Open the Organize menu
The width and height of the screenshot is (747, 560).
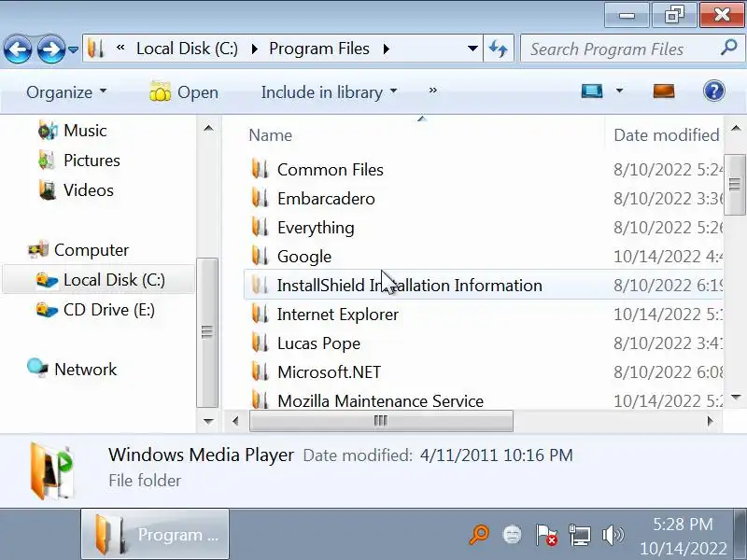[66, 91]
